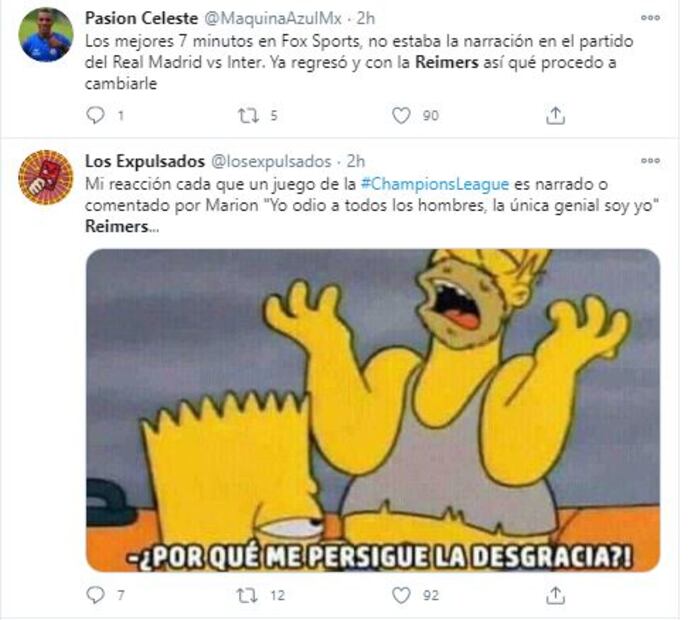
Task: Reply to the Los Expulsados tweet
Action: [95, 595]
